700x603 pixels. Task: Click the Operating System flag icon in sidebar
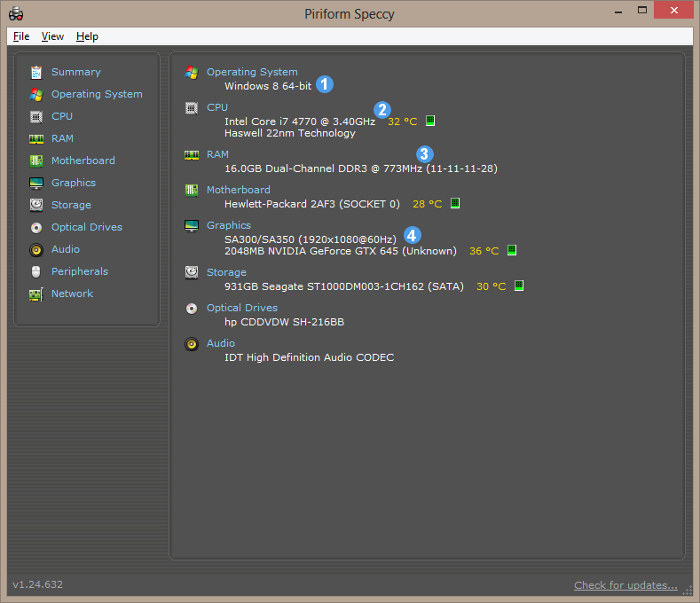point(36,95)
